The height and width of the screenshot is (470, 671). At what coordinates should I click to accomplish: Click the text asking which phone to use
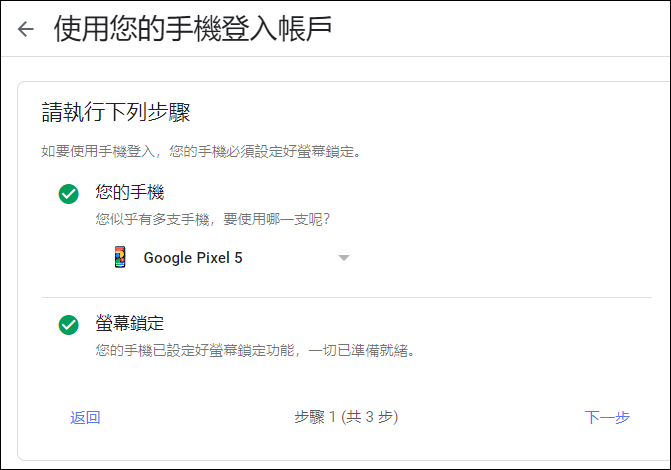tap(213, 220)
